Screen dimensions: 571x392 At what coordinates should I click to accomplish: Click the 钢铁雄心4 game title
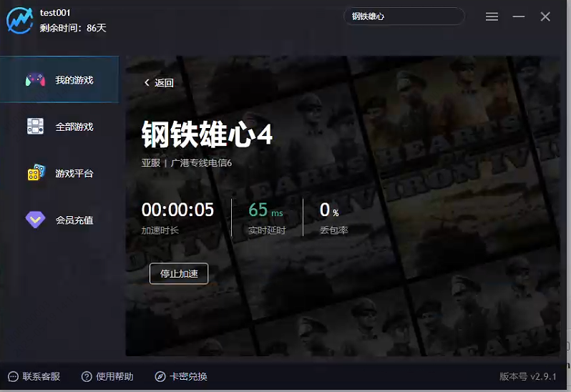(207, 134)
